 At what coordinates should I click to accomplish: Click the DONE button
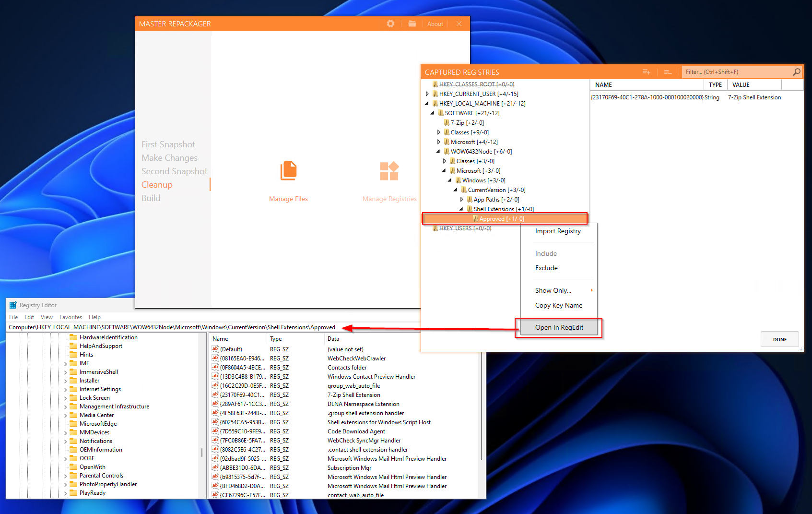(779, 339)
